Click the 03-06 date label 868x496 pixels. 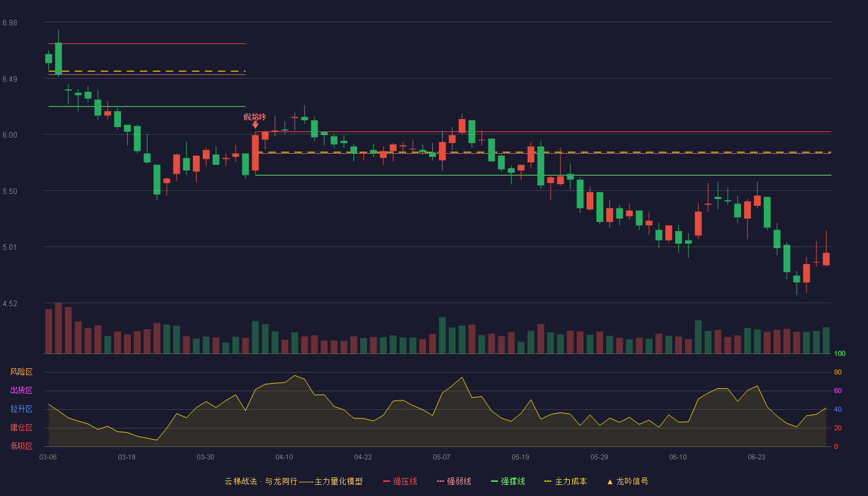point(48,457)
